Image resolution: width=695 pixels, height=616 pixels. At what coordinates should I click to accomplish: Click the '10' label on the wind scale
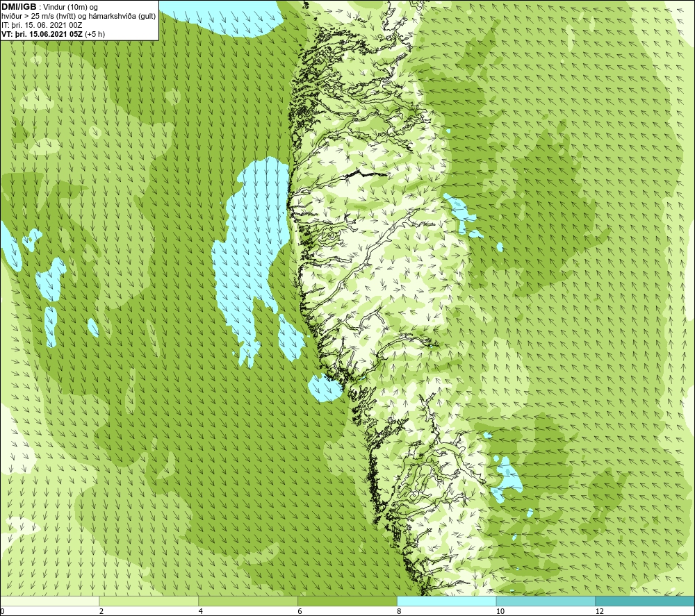click(500, 611)
